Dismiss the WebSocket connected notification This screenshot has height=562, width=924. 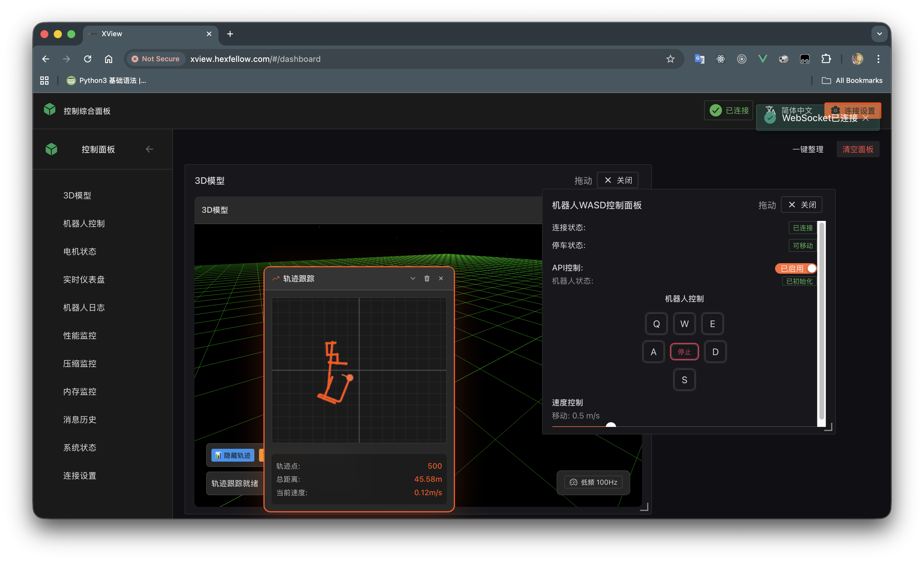866,118
